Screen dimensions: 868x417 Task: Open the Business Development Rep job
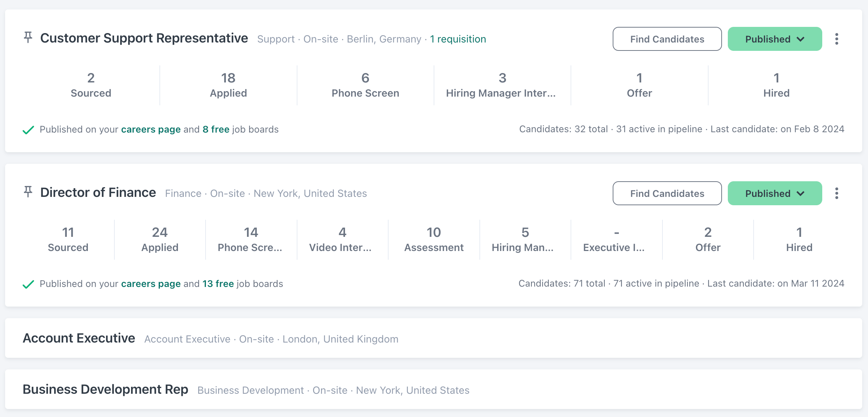[105, 389]
